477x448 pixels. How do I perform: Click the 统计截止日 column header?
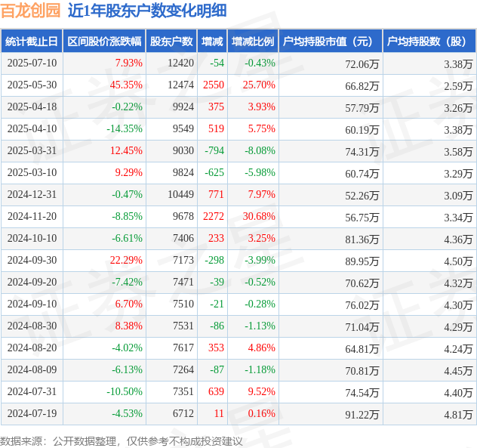(32, 41)
